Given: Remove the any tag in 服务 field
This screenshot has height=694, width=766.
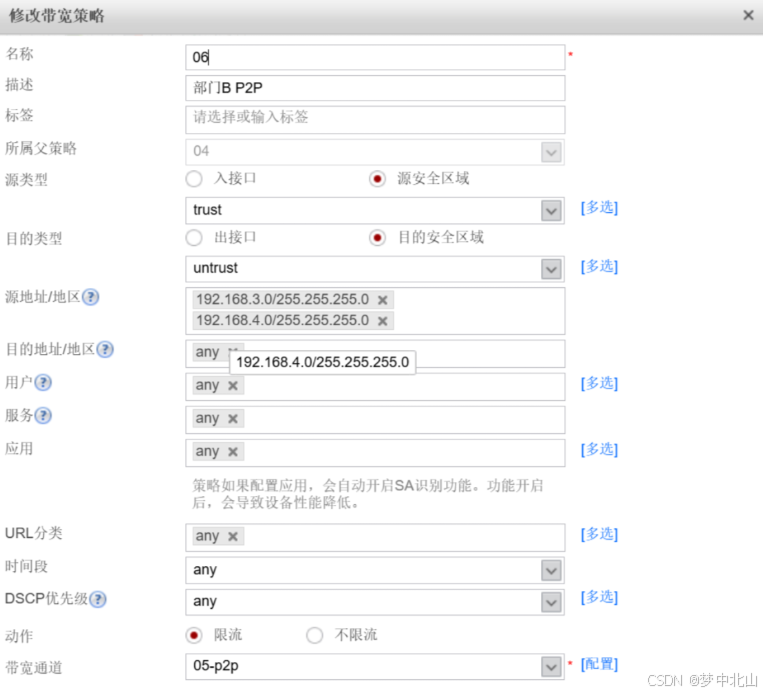Looking at the screenshot, I should 233,419.
